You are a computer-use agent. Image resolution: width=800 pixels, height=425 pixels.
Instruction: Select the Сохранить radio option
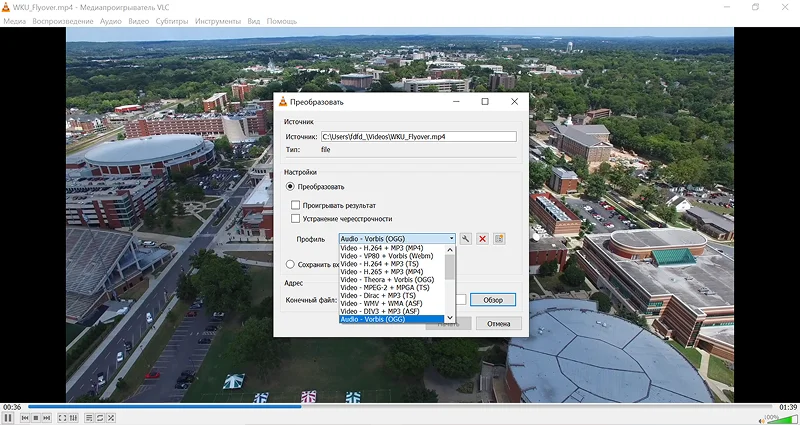point(290,264)
